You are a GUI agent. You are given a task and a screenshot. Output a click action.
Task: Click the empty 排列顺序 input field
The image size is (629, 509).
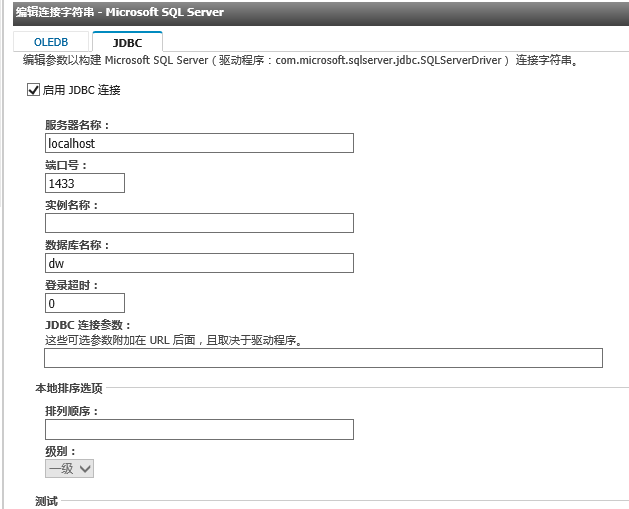click(199, 430)
